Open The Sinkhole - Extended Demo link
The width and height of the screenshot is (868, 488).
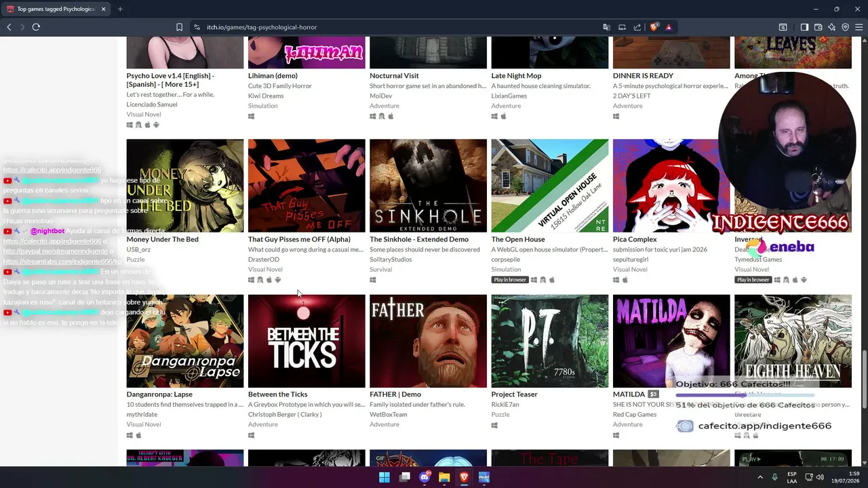[x=419, y=239]
